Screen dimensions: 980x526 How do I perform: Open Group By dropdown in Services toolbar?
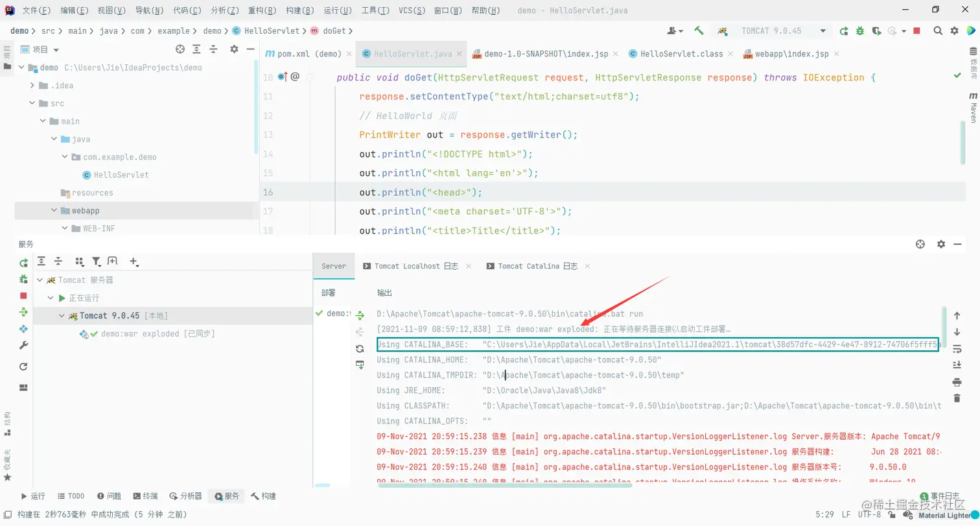80,261
